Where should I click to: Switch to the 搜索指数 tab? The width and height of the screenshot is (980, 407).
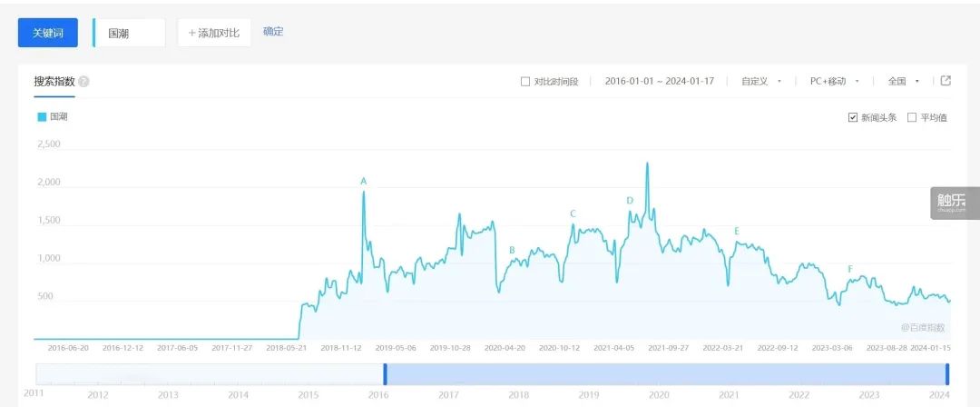[54, 82]
